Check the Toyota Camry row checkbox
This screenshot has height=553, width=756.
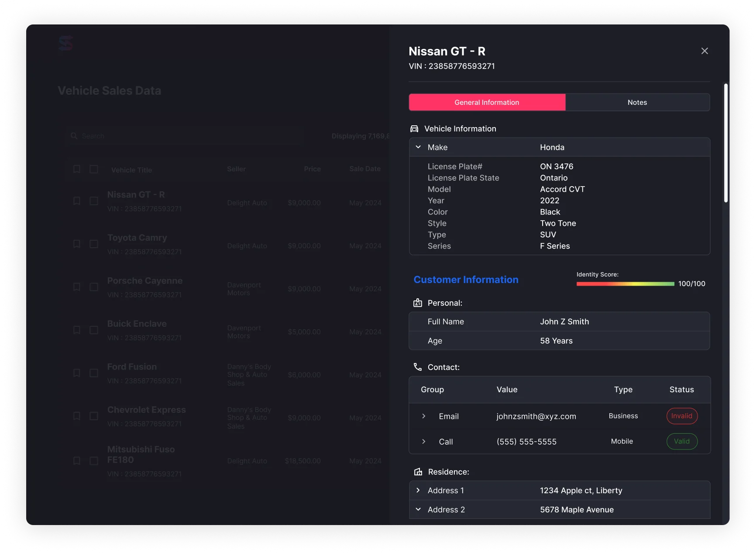[x=94, y=244]
